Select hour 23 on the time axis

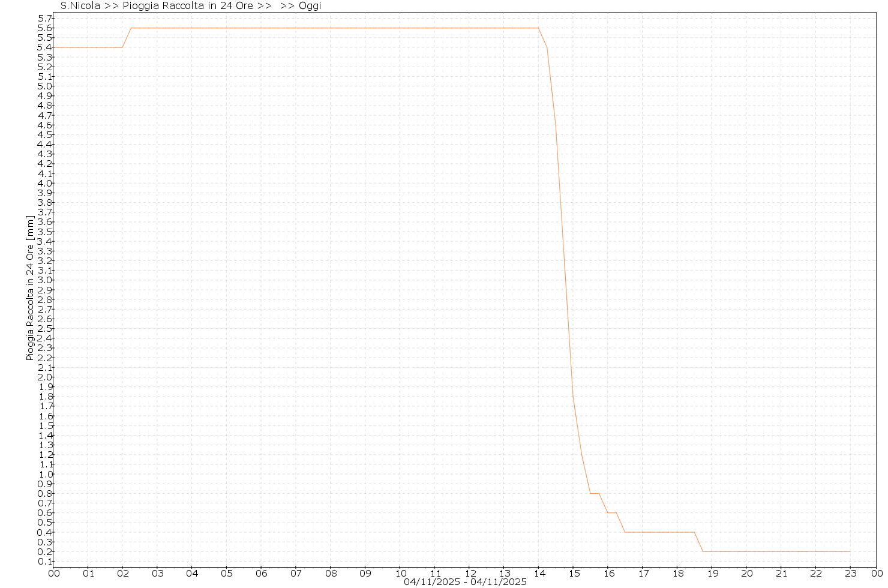850,574
